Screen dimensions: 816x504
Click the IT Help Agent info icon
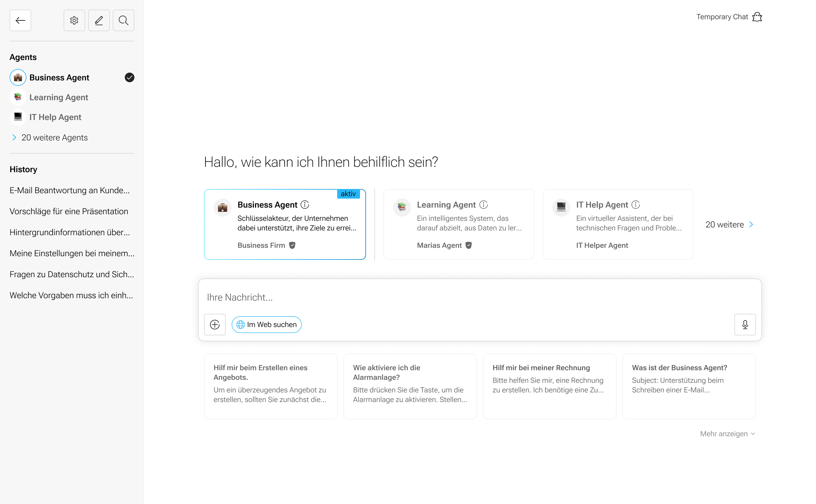click(x=636, y=205)
